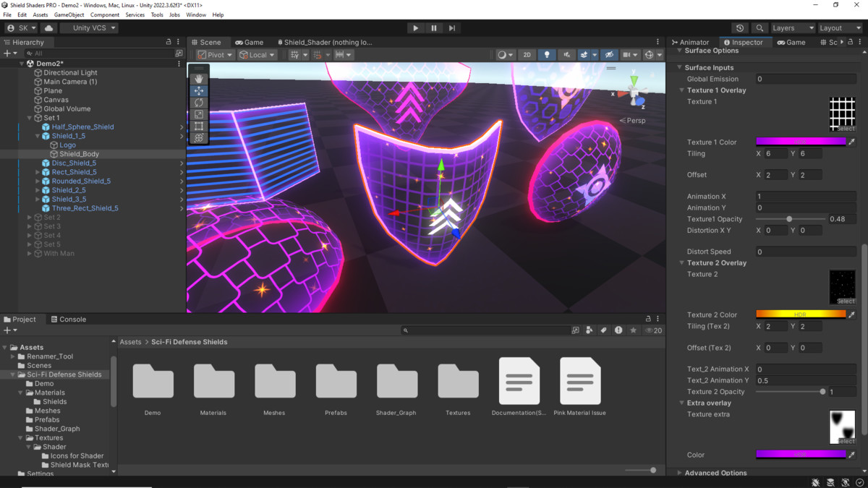The width and height of the screenshot is (868, 488).
Task: Switch Scene view to 2D mode
Action: (x=527, y=54)
